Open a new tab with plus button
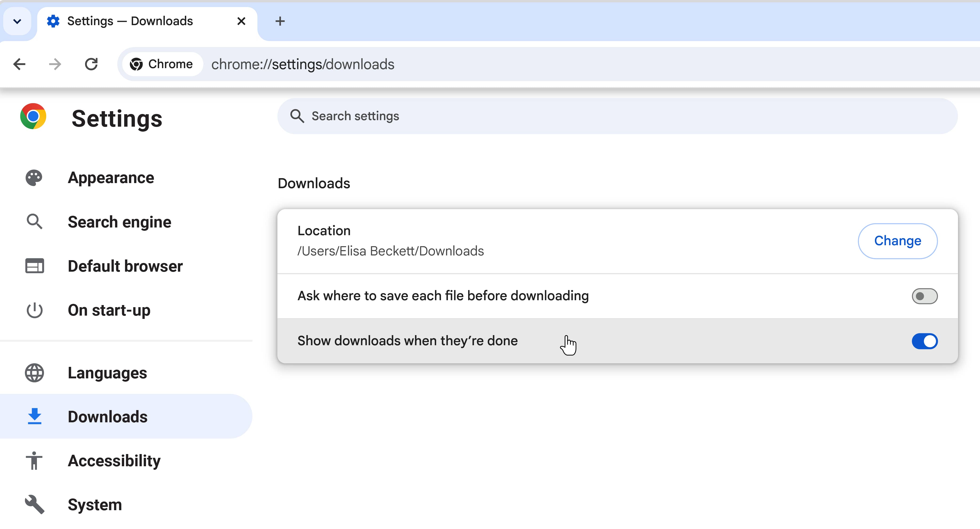Image resolution: width=980 pixels, height=529 pixels. coord(280,21)
